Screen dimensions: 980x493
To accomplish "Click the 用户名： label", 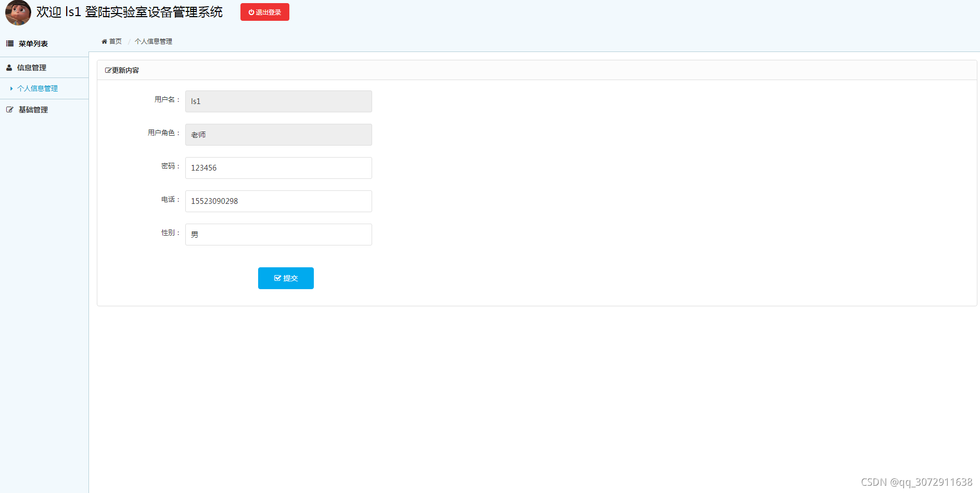I will 168,99.
